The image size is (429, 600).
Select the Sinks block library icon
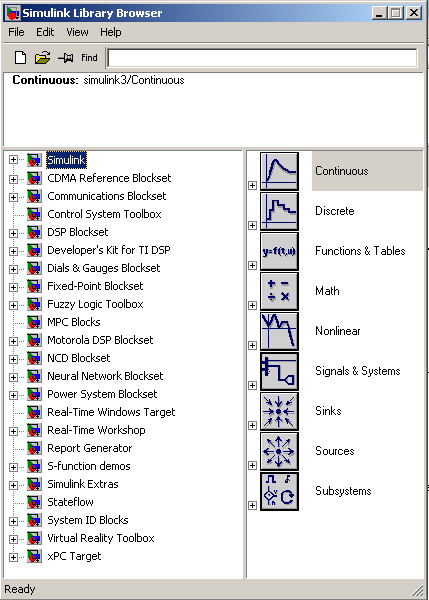(279, 411)
